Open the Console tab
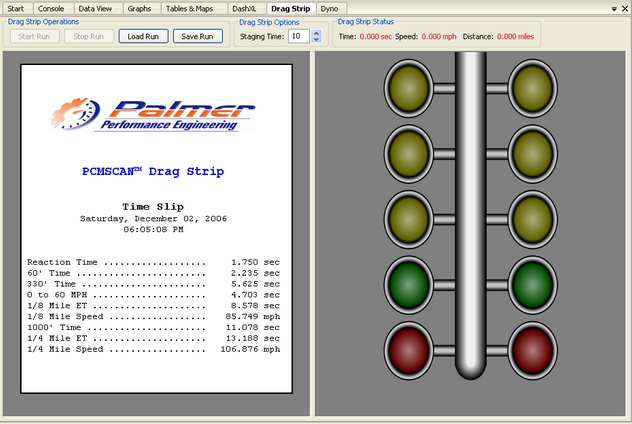The image size is (632, 424). point(51,8)
